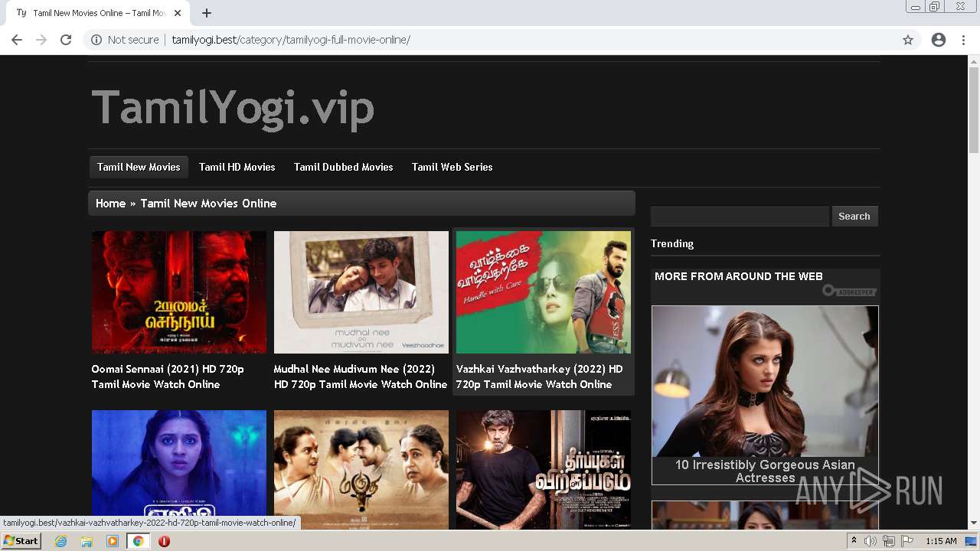Select the Chrome icon in the taskbar
The image size is (980, 551).
pos(138,541)
